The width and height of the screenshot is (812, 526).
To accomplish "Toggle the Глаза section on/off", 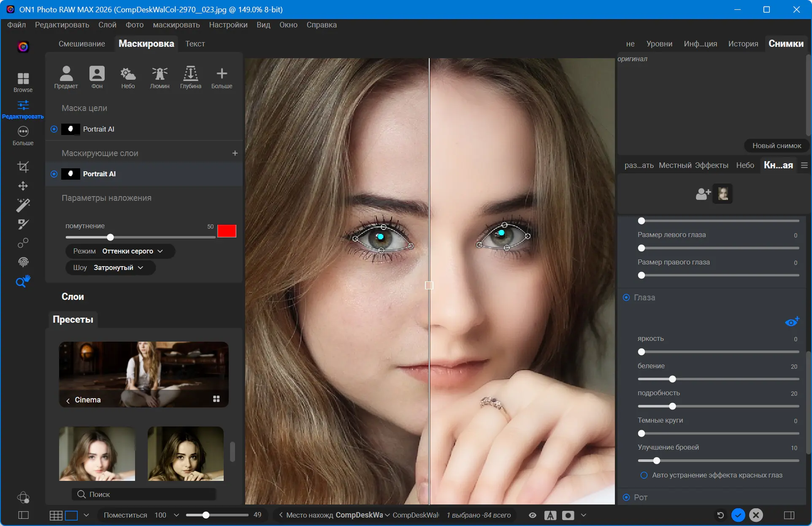I will point(626,297).
